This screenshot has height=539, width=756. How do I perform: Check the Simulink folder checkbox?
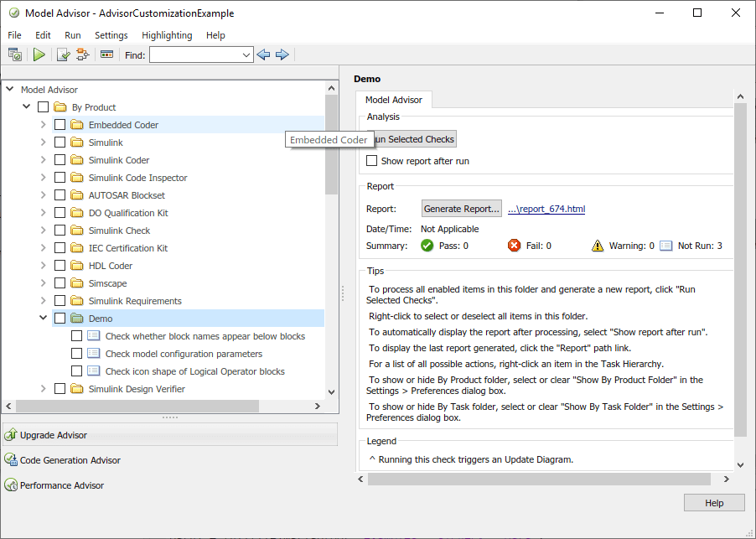point(60,143)
